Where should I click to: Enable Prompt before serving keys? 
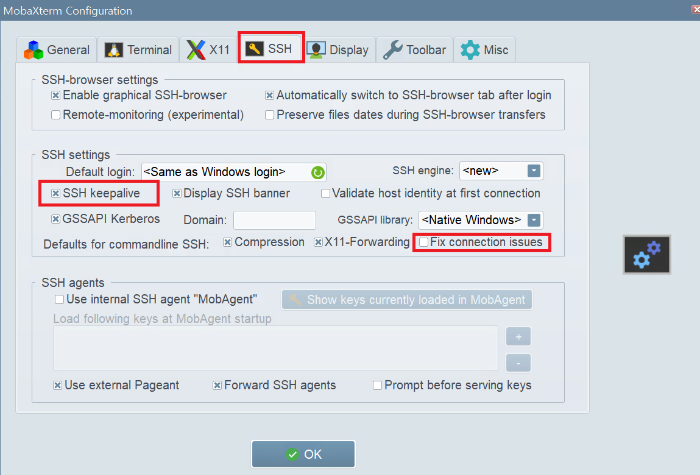pos(377,385)
